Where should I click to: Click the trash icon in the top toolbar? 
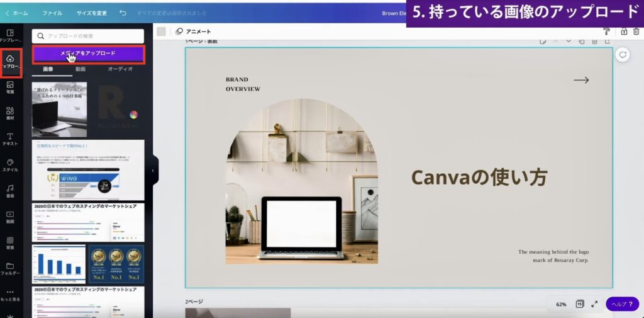(636, 31)
